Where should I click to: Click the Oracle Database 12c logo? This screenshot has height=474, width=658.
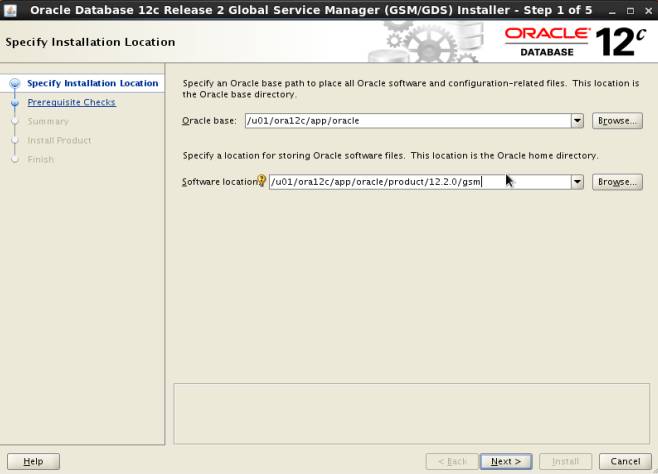(574, 42)
